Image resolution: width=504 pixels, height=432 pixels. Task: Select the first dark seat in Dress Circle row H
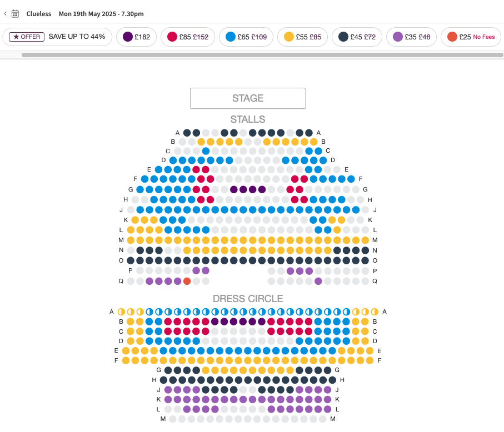tap(163, 380)
